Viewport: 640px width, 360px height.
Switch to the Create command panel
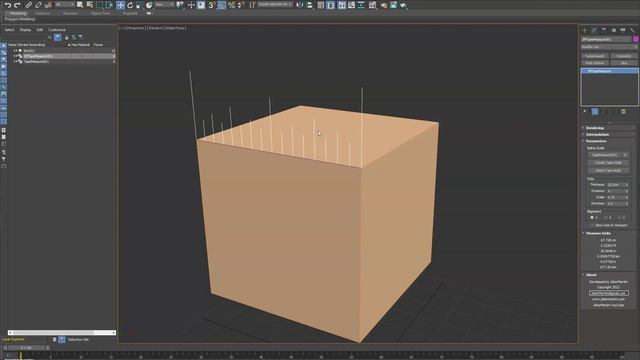tap(584, 30)
